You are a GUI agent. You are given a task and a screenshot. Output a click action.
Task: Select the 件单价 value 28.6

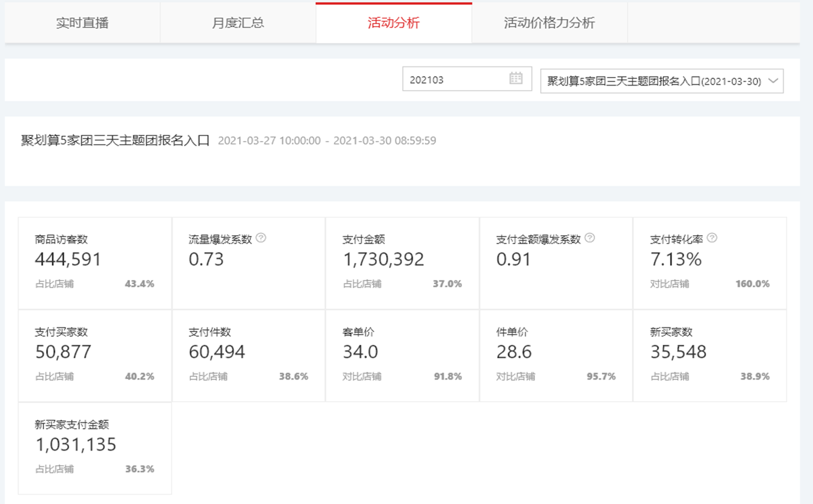tap(514, 352)
